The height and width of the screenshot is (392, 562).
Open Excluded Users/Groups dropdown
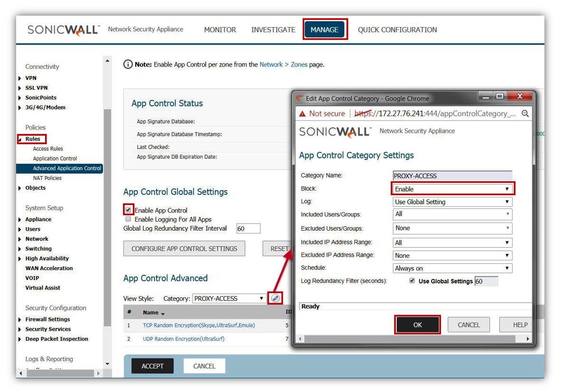click(453, 228)
